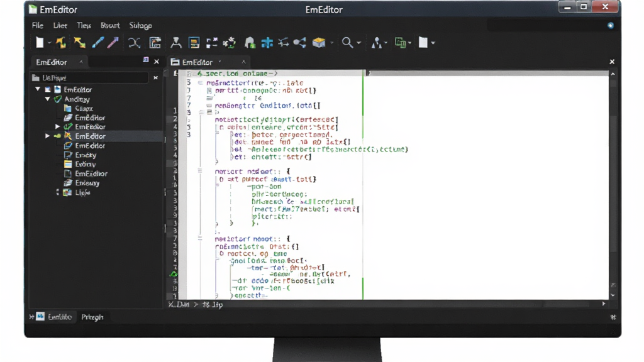
Task: Expand the EmEditor node with the green check icon
Action: 57,126
